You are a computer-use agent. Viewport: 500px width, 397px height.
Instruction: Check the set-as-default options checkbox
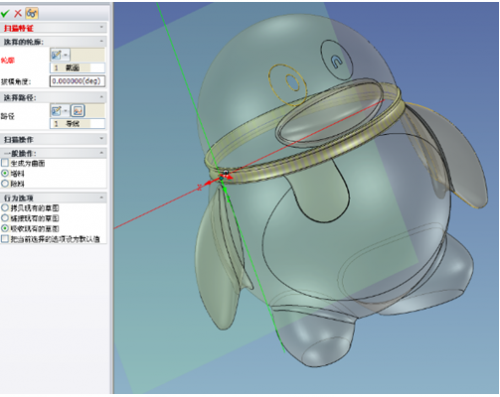click(5, 239)
